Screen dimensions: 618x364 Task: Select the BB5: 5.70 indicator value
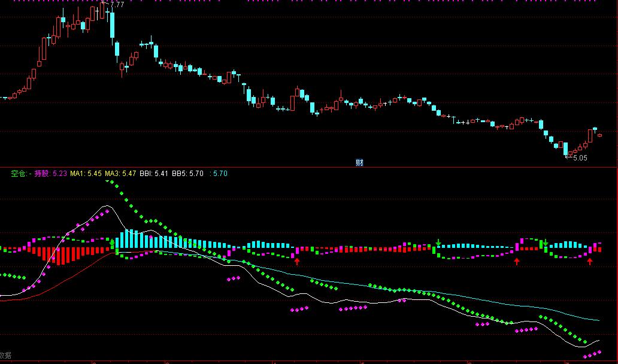(187, 174)
